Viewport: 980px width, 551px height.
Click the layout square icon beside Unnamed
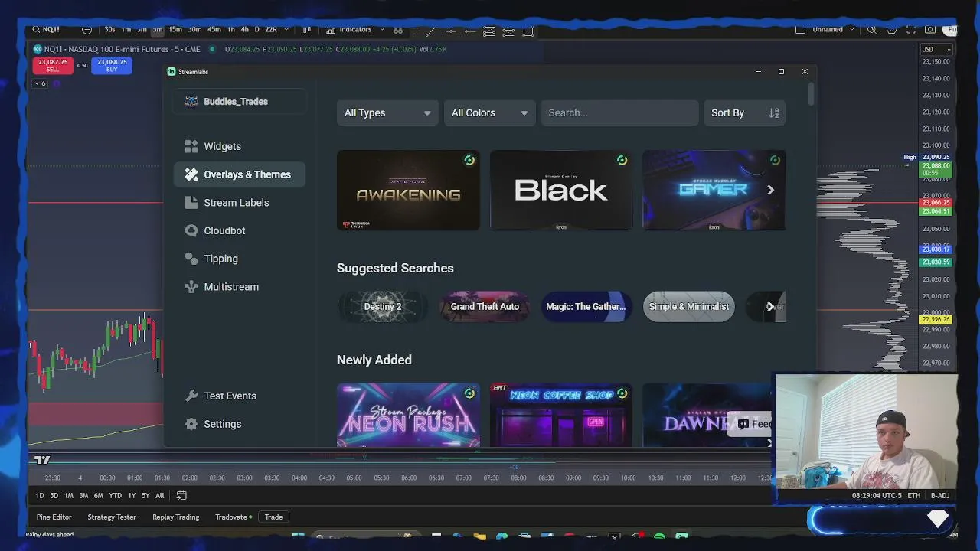[800, 29]
